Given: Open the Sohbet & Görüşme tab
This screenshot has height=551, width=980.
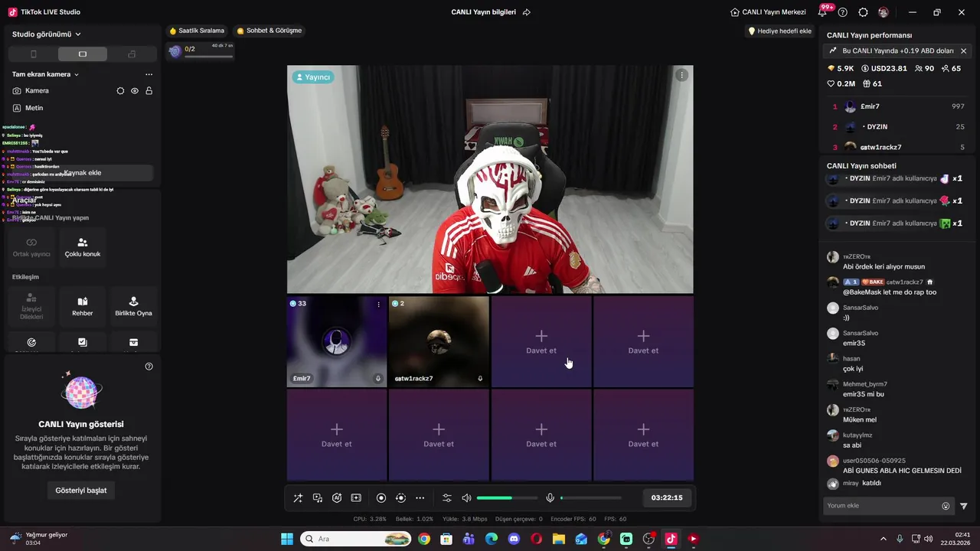Looking at the screenshot, I should (269, 31).
